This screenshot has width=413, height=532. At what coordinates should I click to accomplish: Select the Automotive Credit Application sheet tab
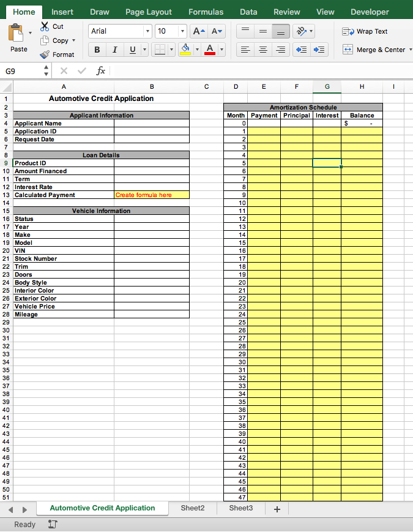(x=102, y=508)
